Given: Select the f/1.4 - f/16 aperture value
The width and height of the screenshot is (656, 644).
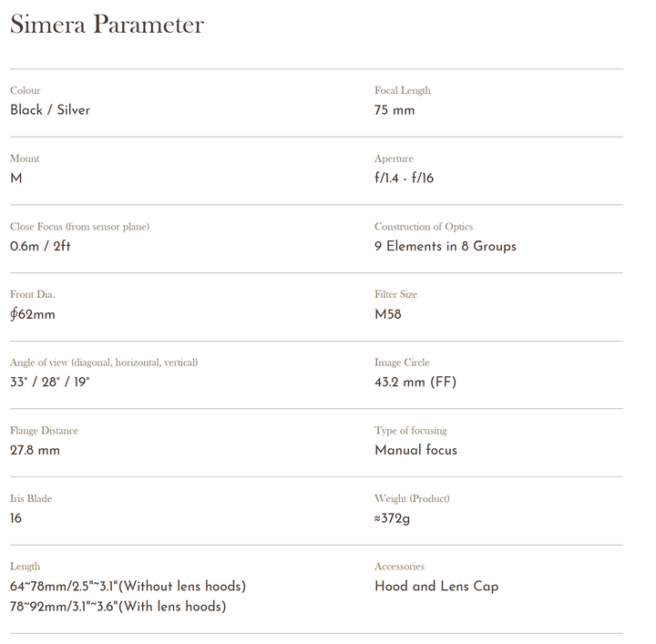Looking at the screenshot, I should 405,179.
